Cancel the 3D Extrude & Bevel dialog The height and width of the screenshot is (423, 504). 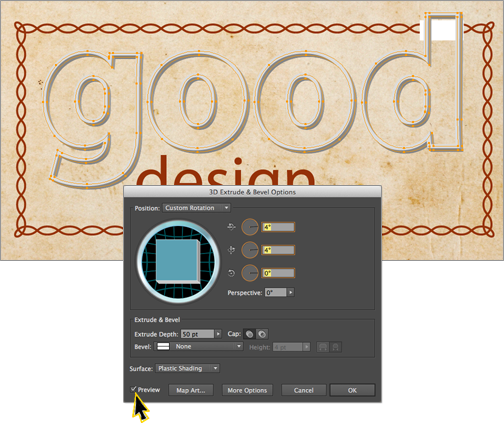coord(303,390)
